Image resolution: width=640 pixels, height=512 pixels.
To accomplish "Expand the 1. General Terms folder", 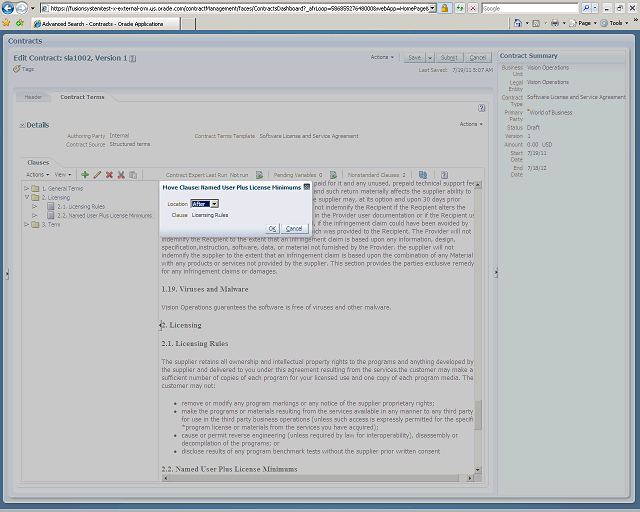I will click(27, 188).
